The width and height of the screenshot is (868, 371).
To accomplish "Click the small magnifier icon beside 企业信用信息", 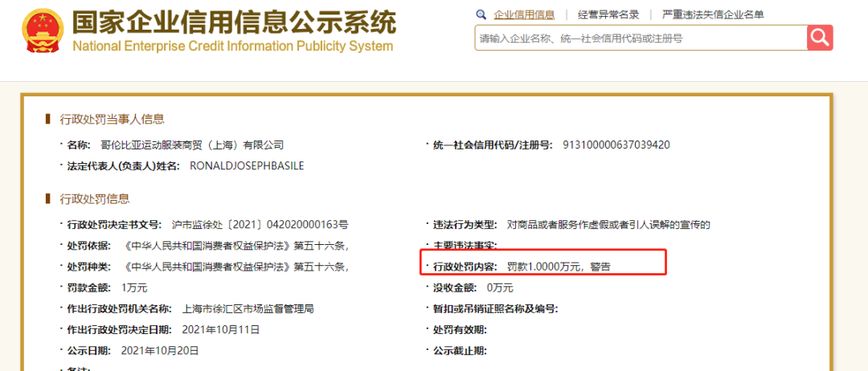I will (x=481, y=14).
